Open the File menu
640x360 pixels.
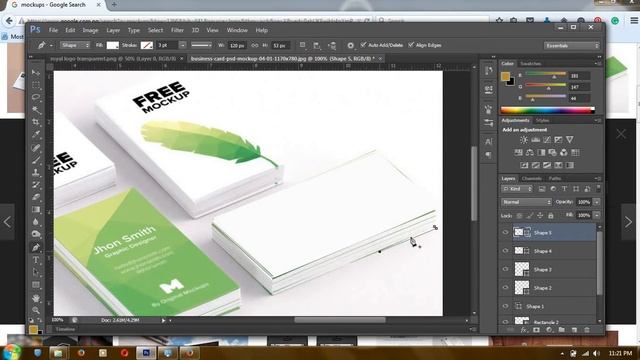pos(53,30)
